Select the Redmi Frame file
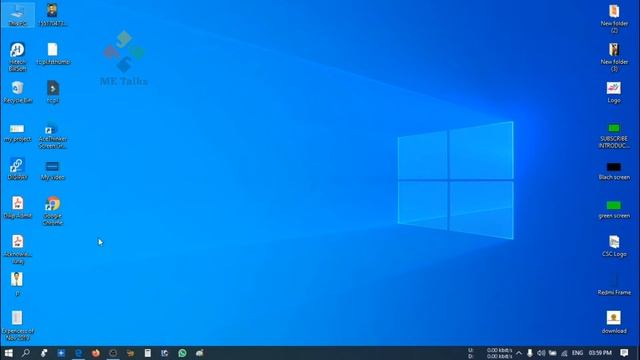The width and height of the screenshot is (640, 360). click(614, 284)
